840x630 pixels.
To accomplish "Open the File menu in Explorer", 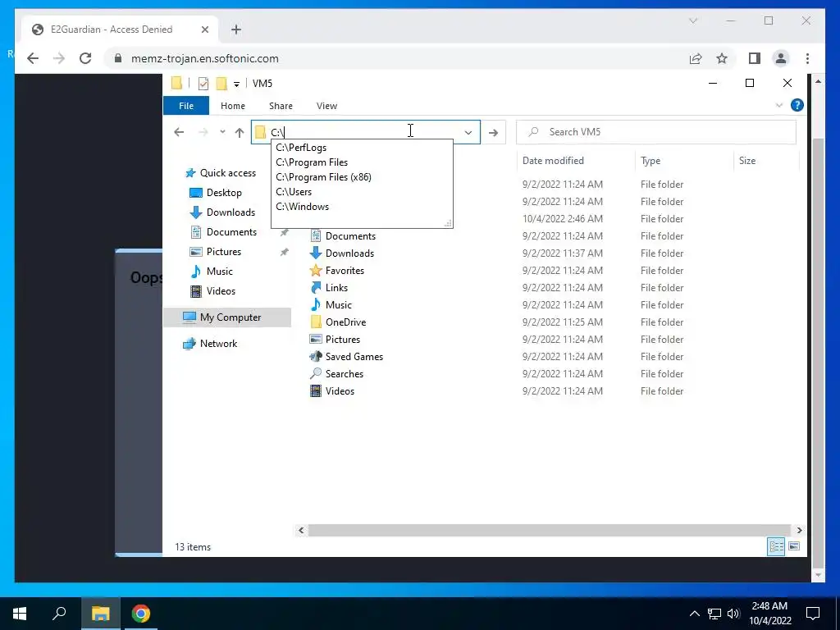I will point(186,106).
